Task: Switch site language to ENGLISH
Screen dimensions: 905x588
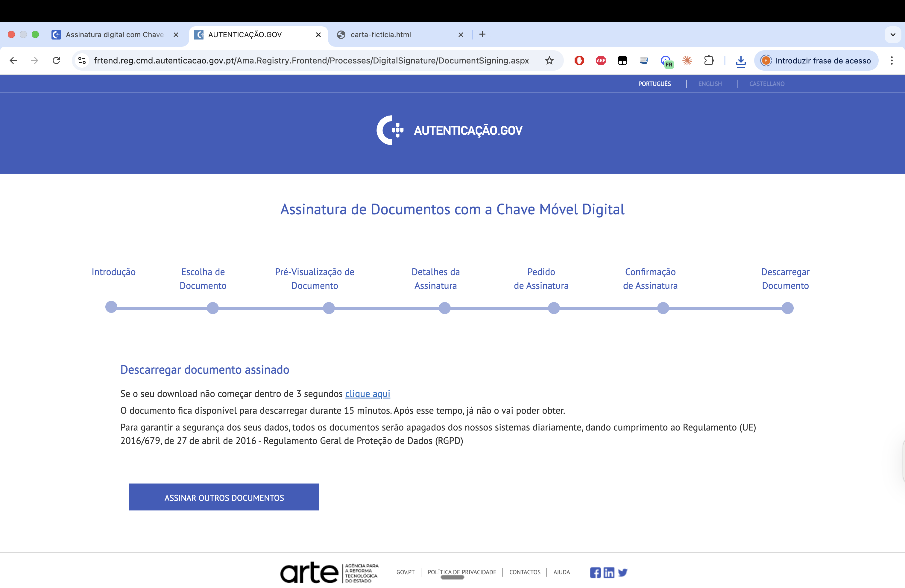Action: pyautogui.click(x=710, y=84)
